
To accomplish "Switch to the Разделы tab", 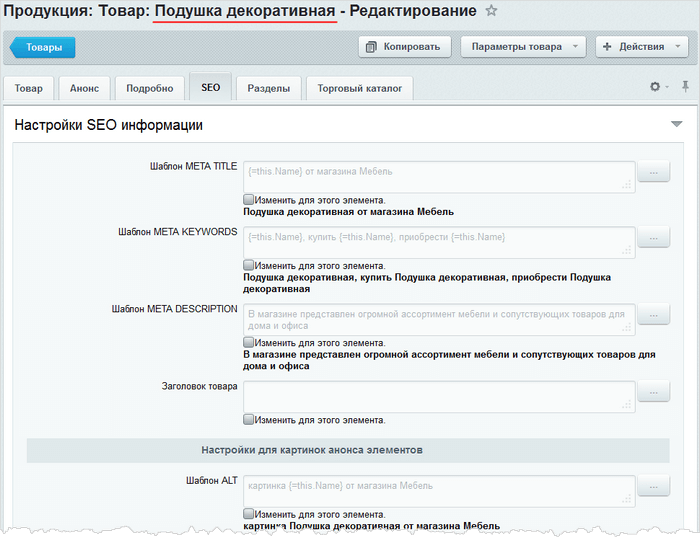I will [268, 88].
